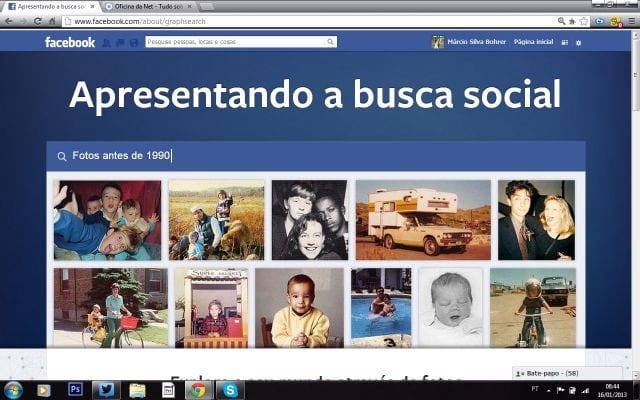This screenshot has width=640, height=400.
Task: Click the extension puzzle icon beside star
Action: pos(572,21)
